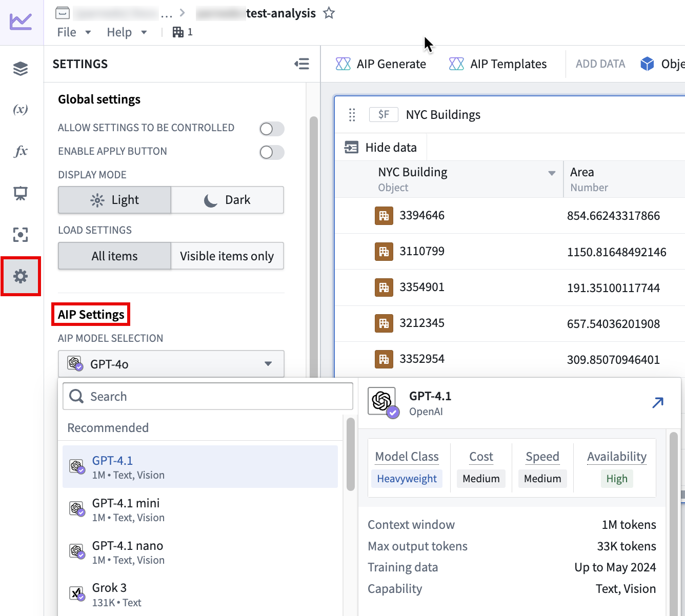This screenshot has height=616, width=685.
Task: Open the variables (x) panel
Action: tap(21, 109)
